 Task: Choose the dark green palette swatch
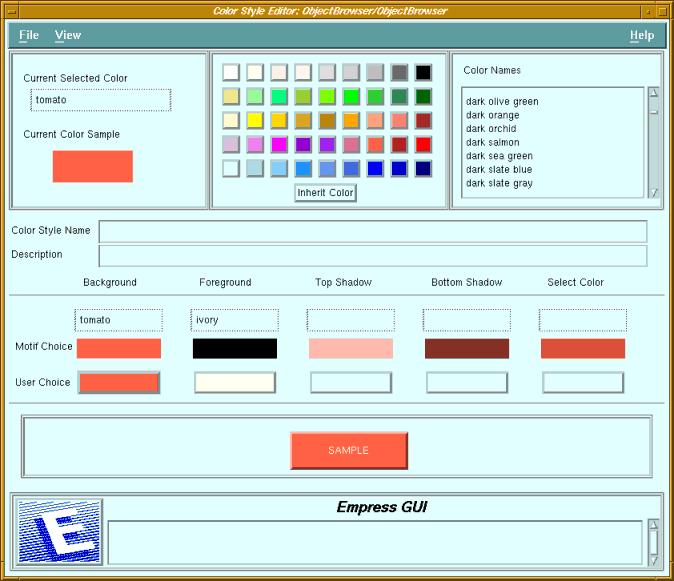pyautogui.click(x=423, y=97)
